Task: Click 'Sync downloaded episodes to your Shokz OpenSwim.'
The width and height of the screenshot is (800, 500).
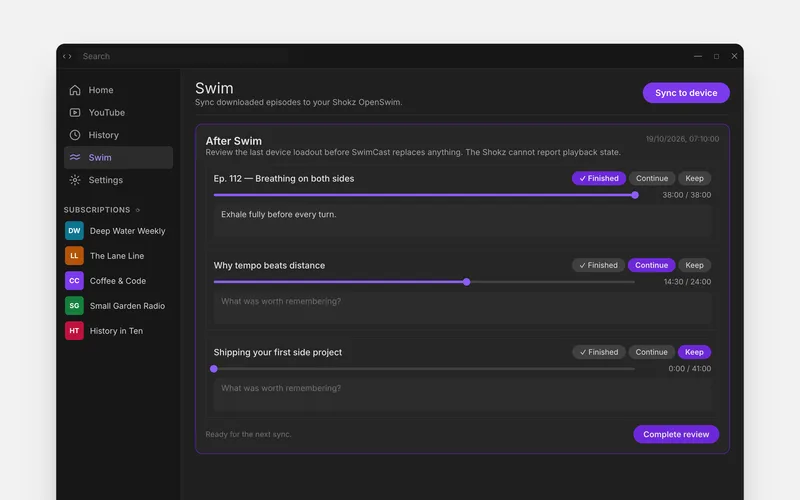Action: 298,102
